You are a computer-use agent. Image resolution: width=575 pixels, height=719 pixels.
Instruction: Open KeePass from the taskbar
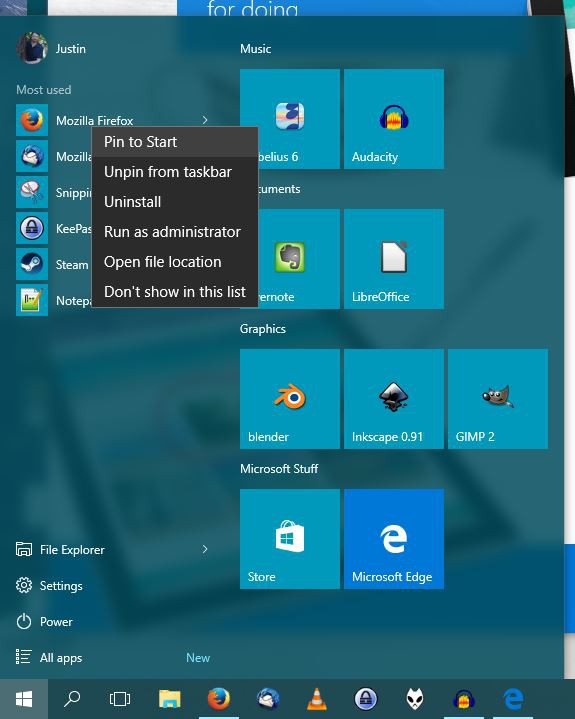click(x=366, y=699)
